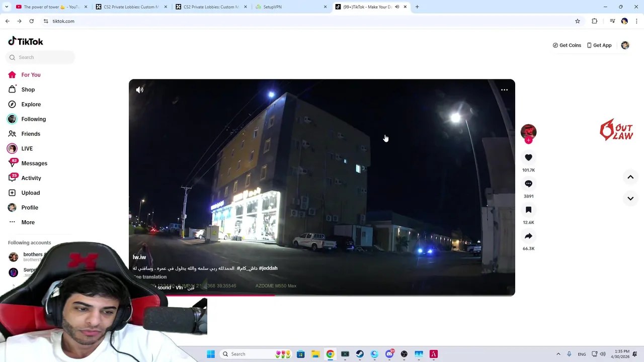
Task: Open the volume control in system tray
Action: coord(603,354)
